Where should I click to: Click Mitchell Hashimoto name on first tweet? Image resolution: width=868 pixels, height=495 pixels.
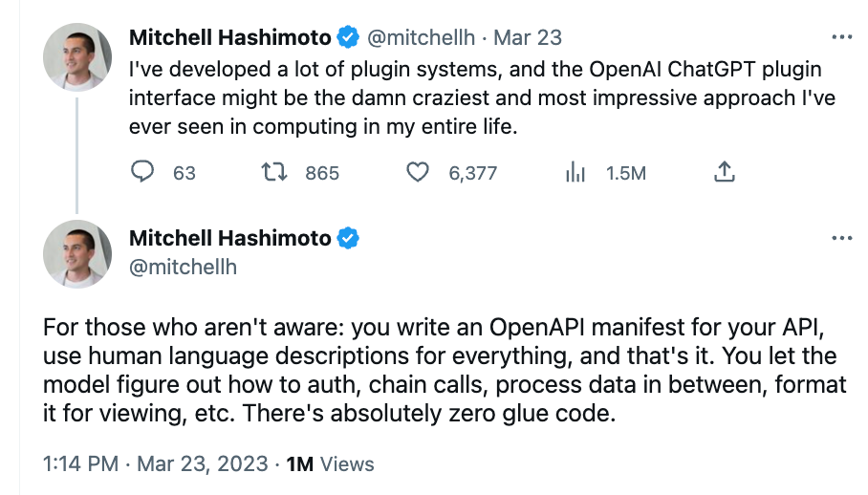[x=229, y=37]
